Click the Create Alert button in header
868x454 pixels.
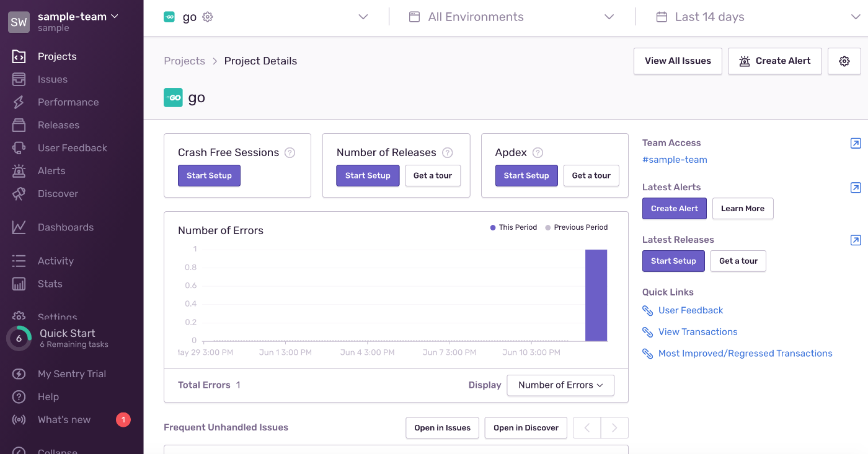[775, 61]
